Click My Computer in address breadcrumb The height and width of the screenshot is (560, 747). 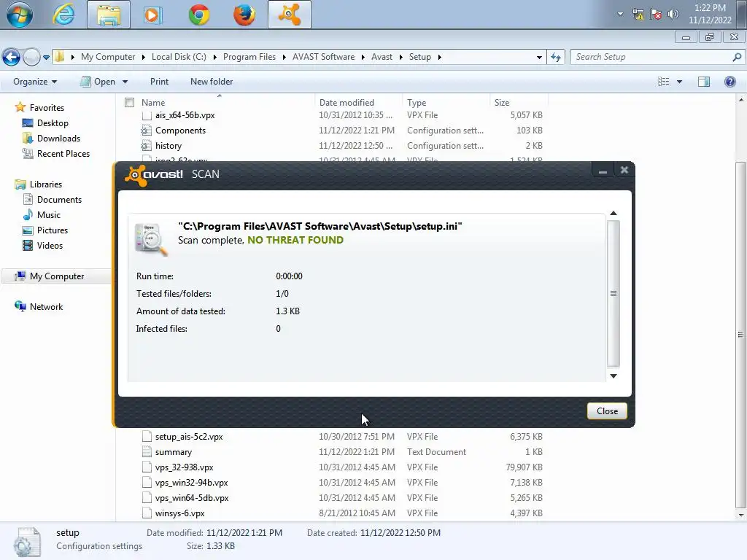click(x=108, y=57)
